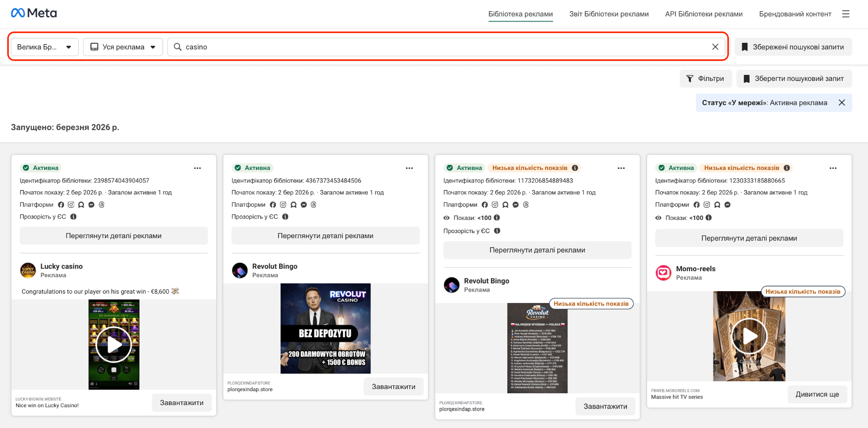Click plorqexindap.store link on ad 4367373453484506
This screenshot has width=868, height=428.
(250, 389)
